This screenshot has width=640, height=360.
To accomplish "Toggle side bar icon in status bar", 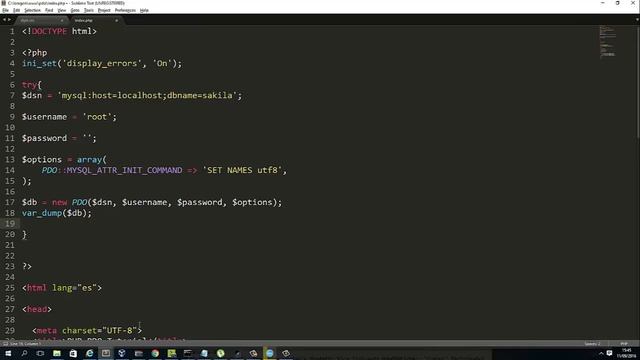I will (5, 344).
